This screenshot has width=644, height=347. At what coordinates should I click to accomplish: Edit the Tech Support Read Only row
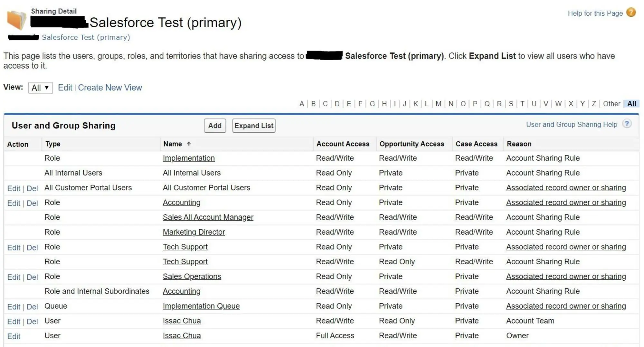[x=14, y=248]
